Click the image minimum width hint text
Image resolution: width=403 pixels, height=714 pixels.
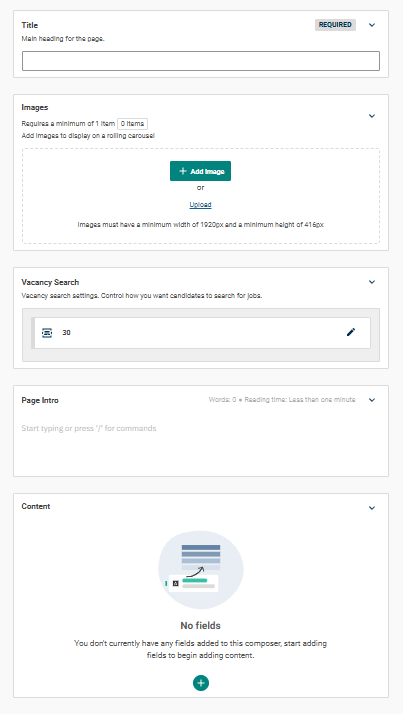200,224
